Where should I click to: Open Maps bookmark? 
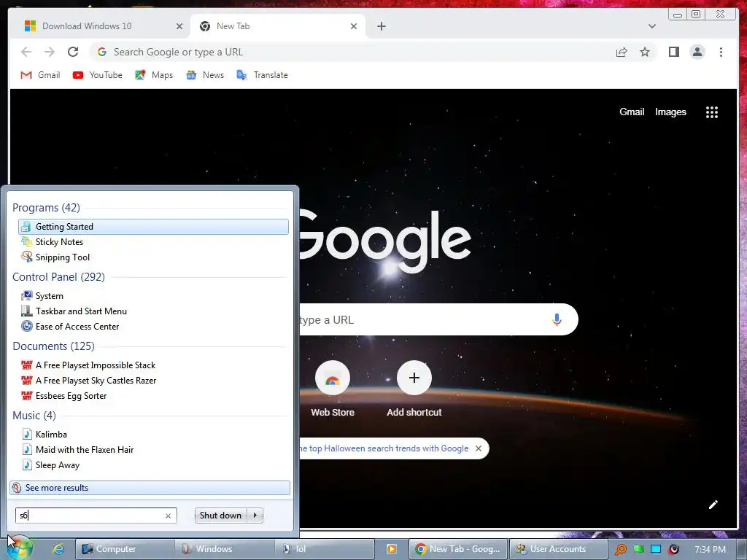coord(154,75)
